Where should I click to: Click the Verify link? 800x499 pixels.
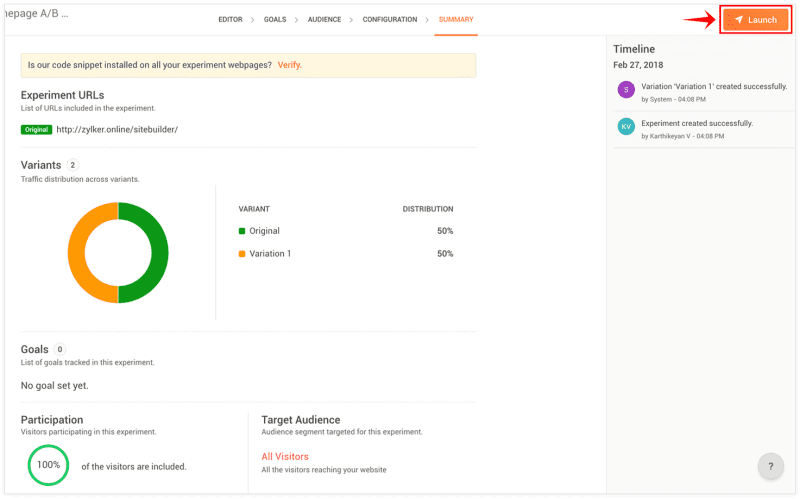point(289,65)
